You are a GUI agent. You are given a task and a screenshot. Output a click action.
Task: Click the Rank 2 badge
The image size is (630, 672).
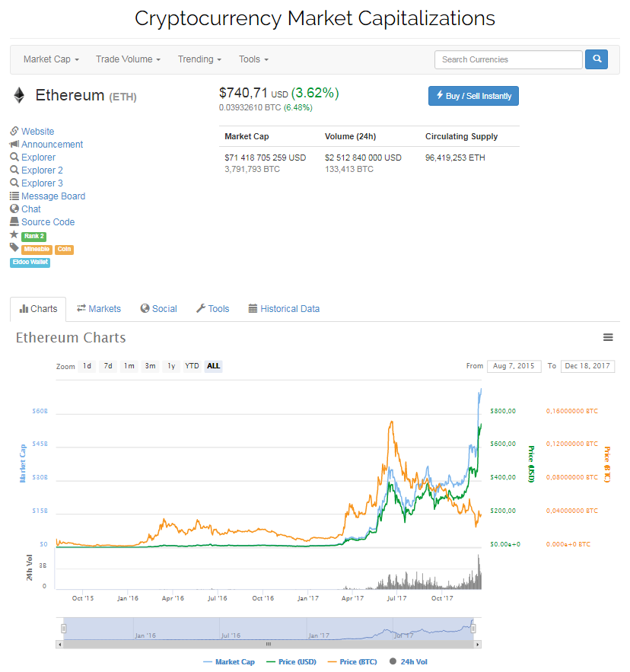coord(33,236)
